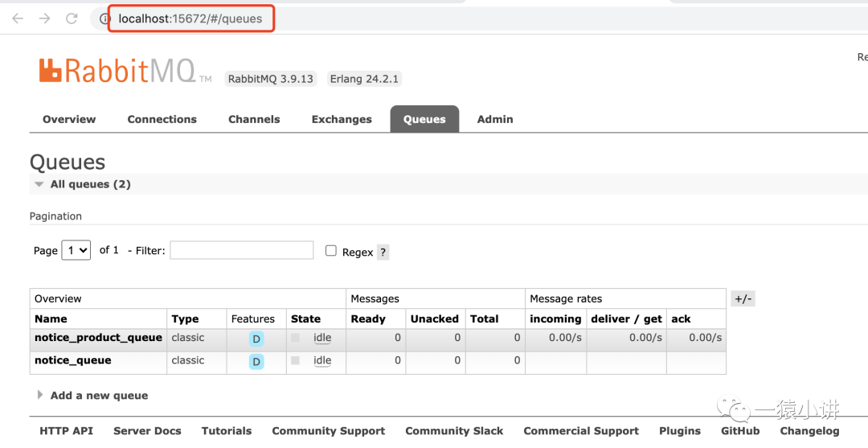
Task: Reload the page with the refresh icon
Action: point(72,18)
